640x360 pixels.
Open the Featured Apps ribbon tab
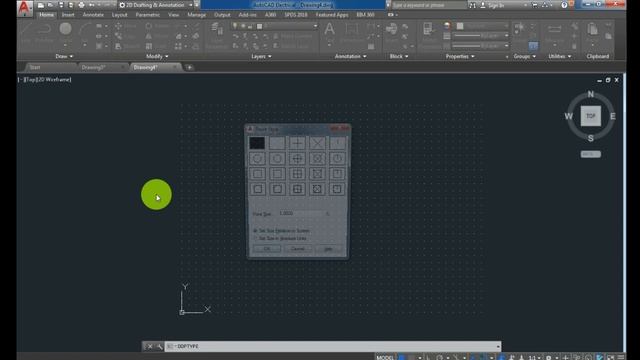[332, 15]
